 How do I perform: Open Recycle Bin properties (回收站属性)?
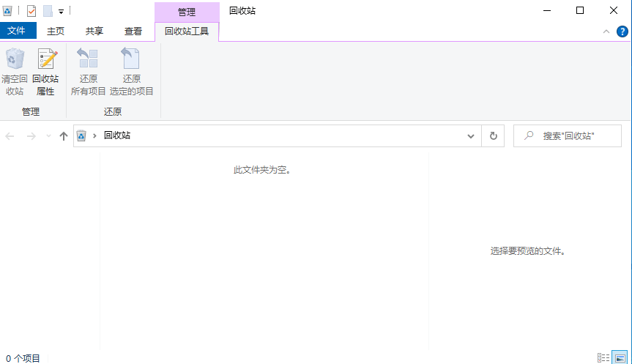[x=45, y=72]
